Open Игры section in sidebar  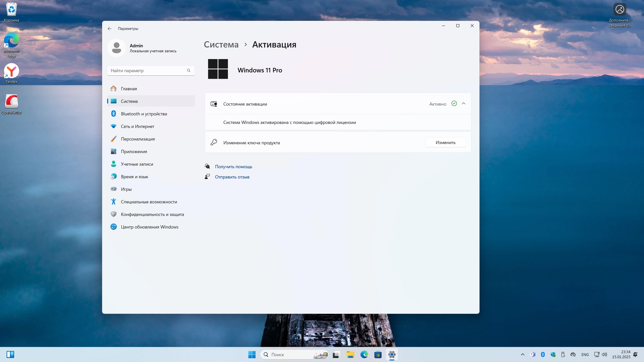(126, 189)
